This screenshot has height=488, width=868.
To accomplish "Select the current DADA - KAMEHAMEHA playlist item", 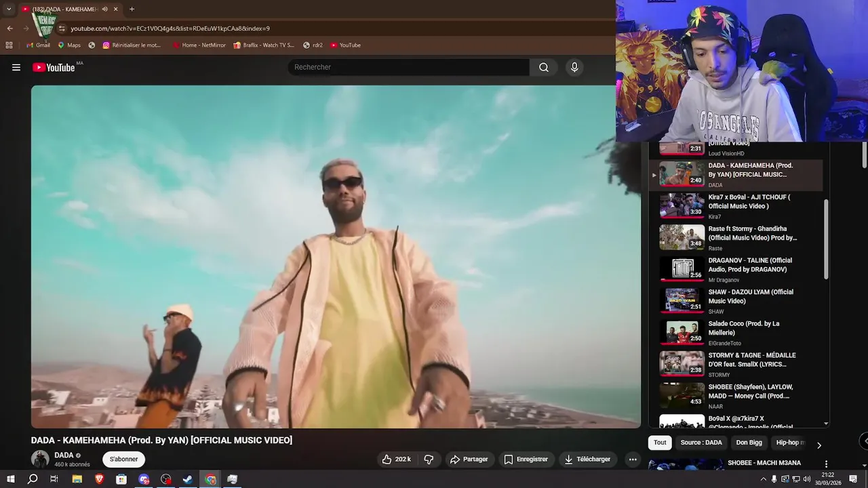I will (736, 175).
